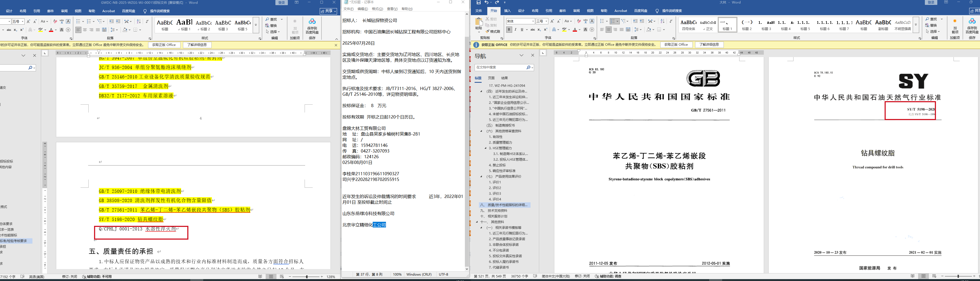Increase font size in right Word window
The image size is (980, 281).
point(552,21)
